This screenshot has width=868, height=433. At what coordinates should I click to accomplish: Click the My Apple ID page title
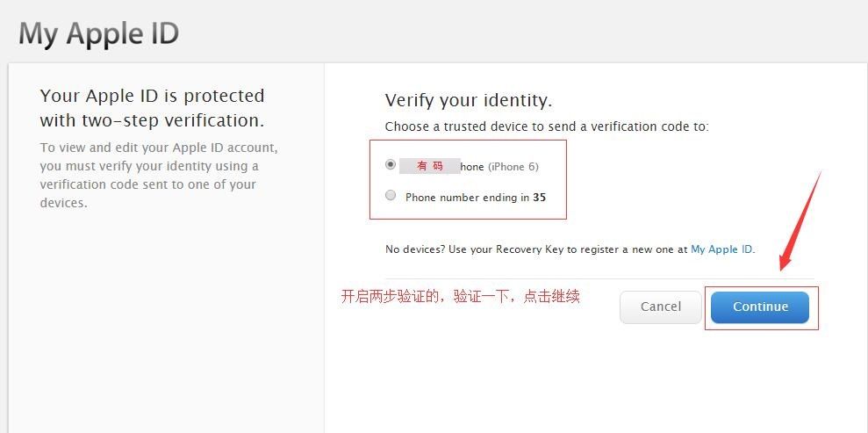pos(99,33)
